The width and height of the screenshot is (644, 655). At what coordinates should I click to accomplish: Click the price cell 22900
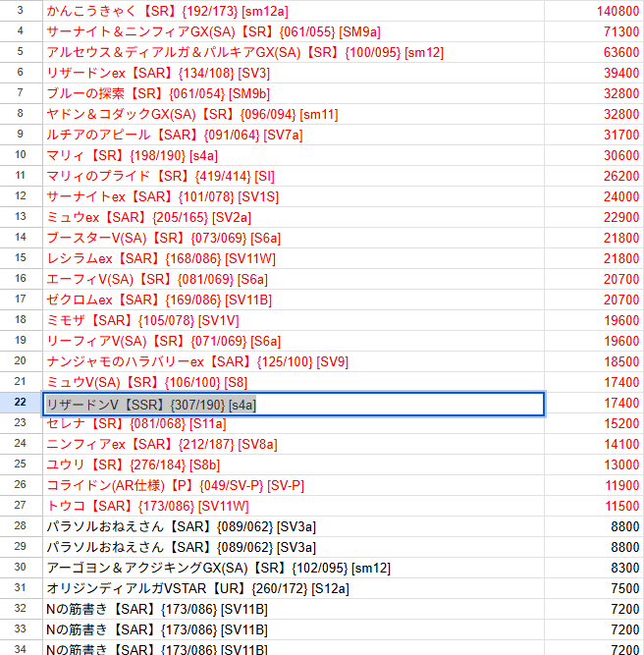[x=594, y=217]
